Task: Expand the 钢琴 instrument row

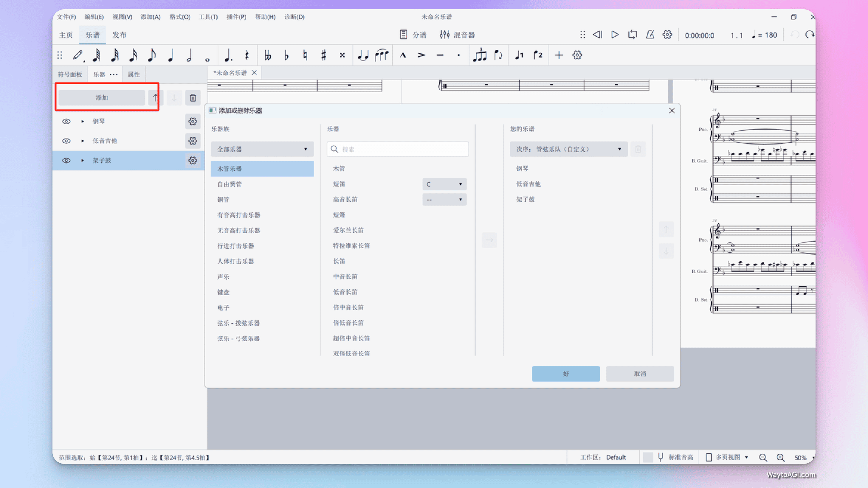Action: pyautogui.click(x=83, y=121)
